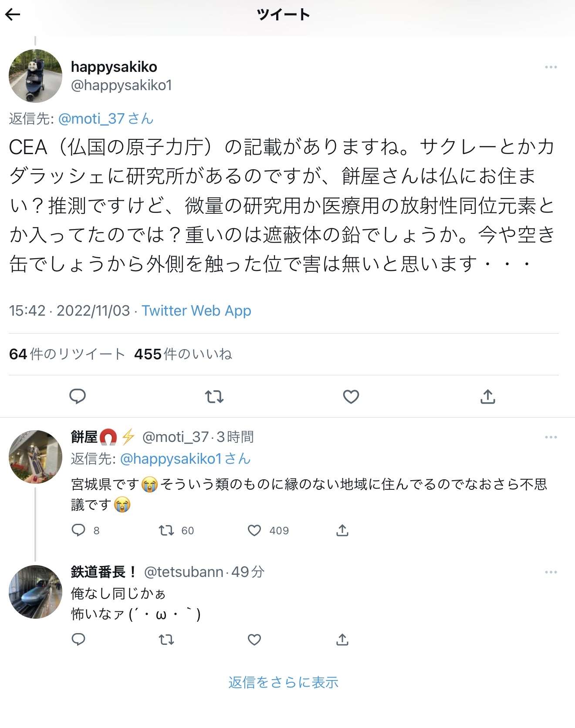Retweet 餅屋's reply with 60 retweets
The width and height of the screenshot is (575, 728).
coord(166,530)
